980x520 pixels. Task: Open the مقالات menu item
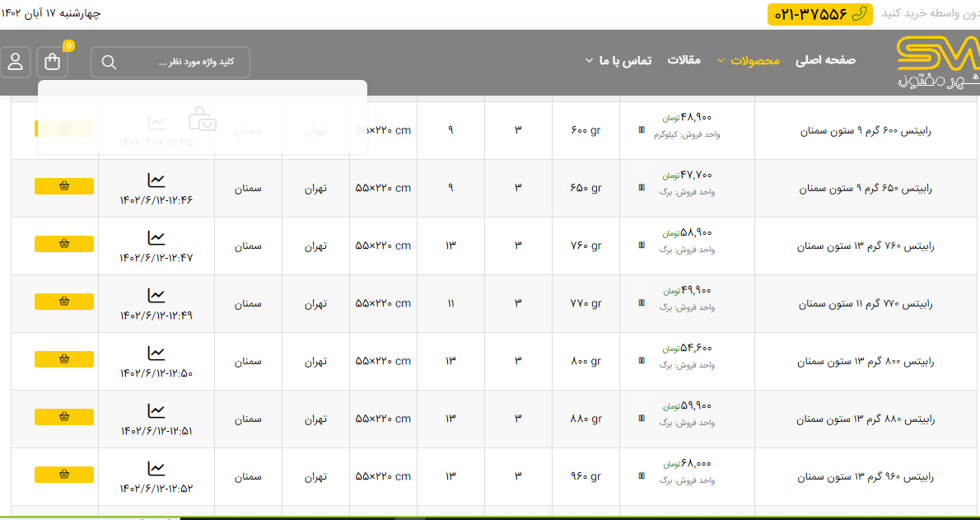click(x=684, y=60)
